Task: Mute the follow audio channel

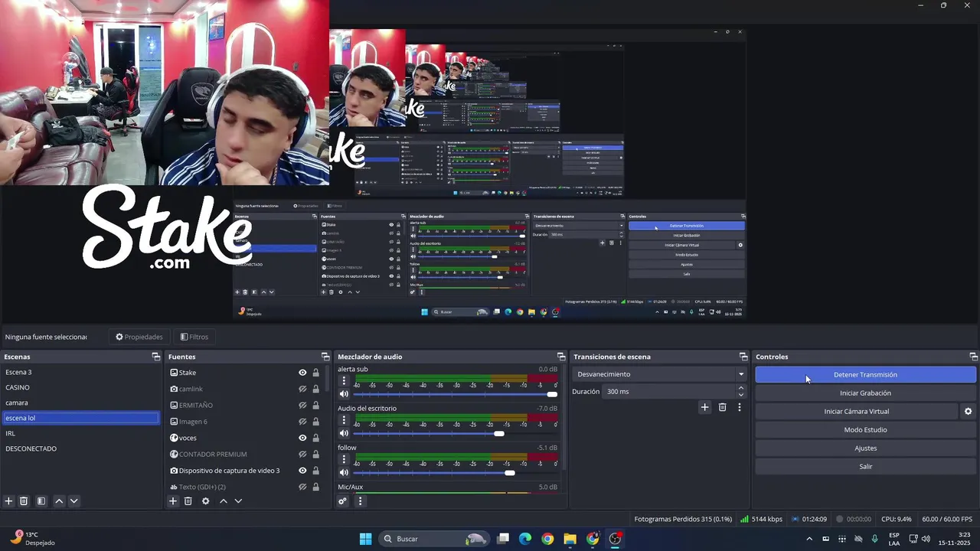Action: click(x=344, y=473)
